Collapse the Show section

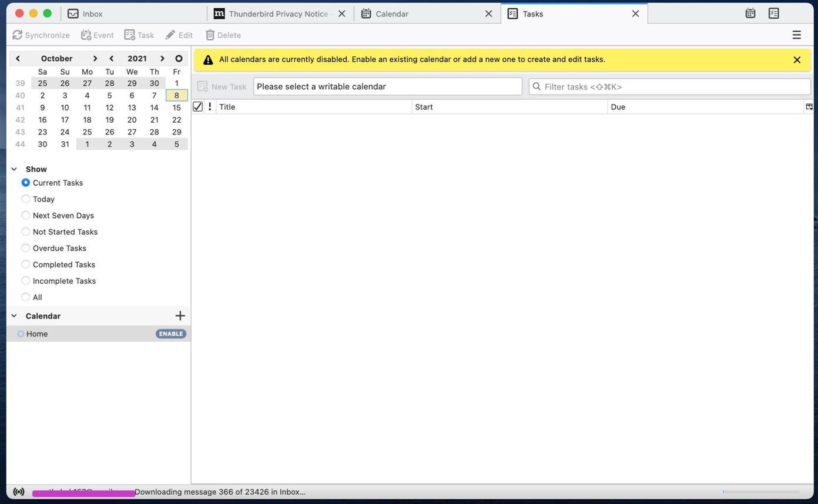[14, 169]
